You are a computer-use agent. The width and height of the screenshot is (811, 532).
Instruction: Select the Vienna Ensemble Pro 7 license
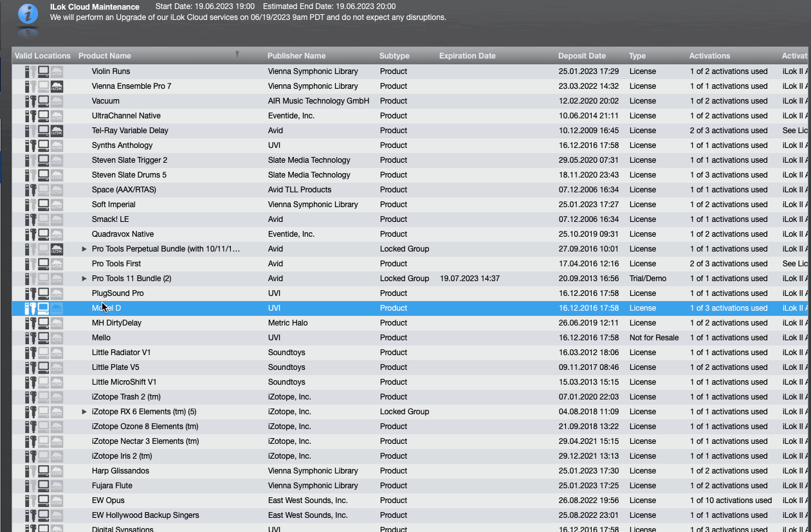tap(131, 86)
